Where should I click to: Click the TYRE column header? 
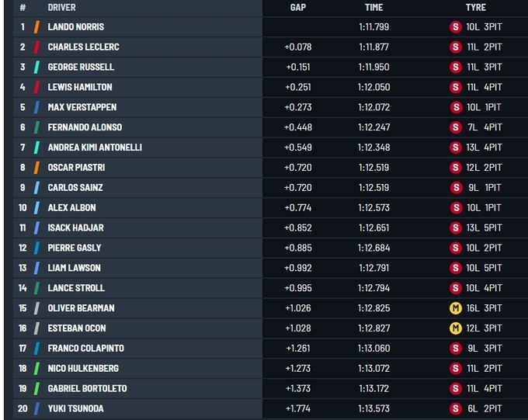tap(476, 8)
